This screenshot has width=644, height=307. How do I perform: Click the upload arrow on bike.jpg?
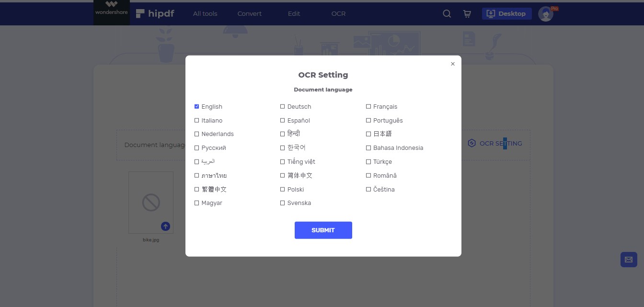click(165, 226)
